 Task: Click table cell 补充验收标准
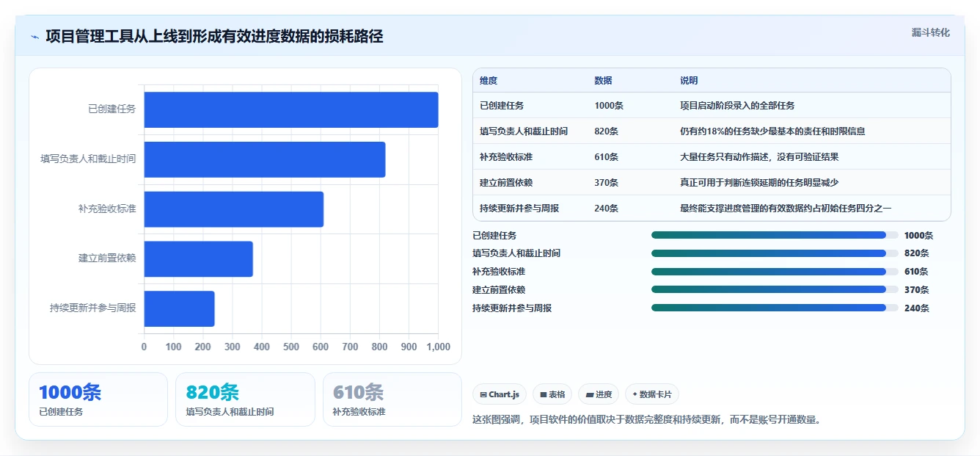506,157
